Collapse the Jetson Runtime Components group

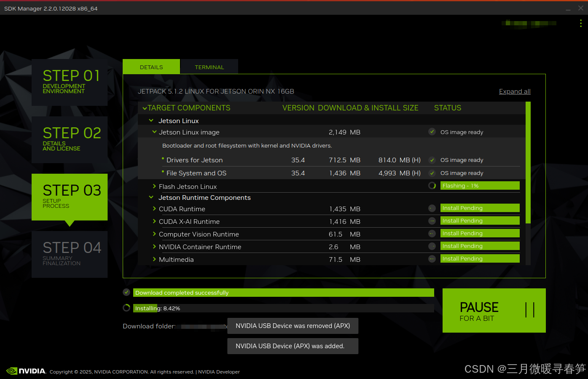[x=151, y=197]
